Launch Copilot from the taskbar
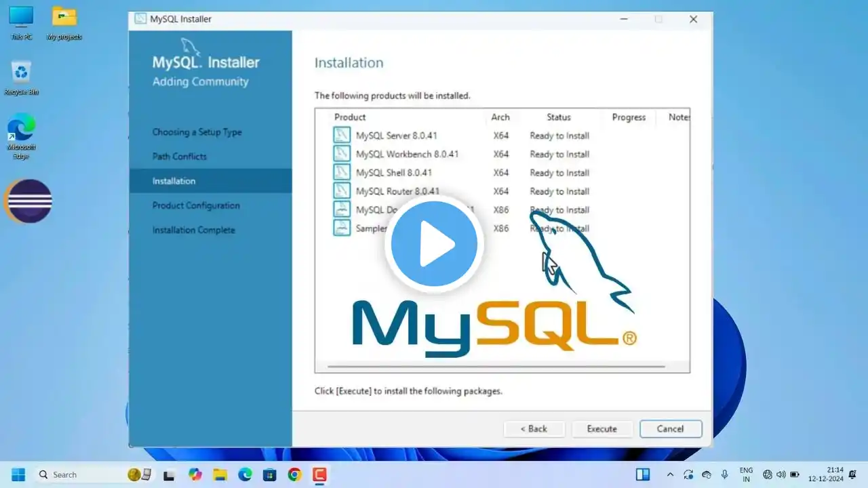 (195, 474)
